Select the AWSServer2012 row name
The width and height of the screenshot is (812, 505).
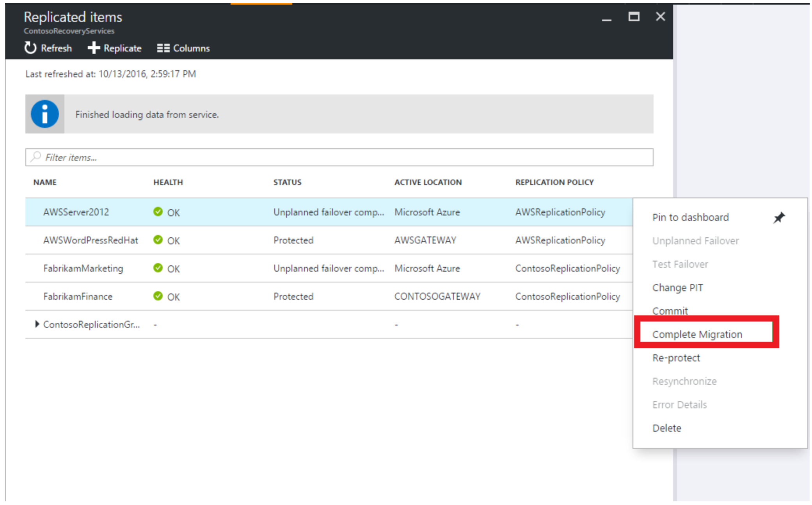click(76, 212)
